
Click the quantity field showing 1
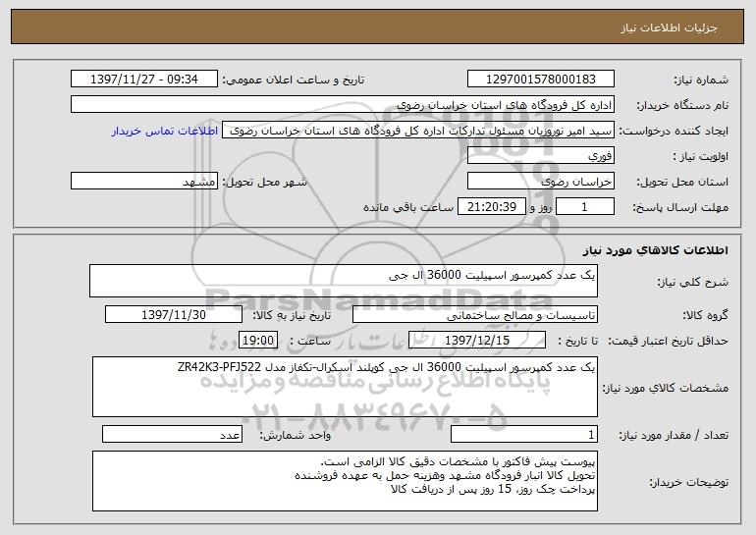click(x=524, y=434)
